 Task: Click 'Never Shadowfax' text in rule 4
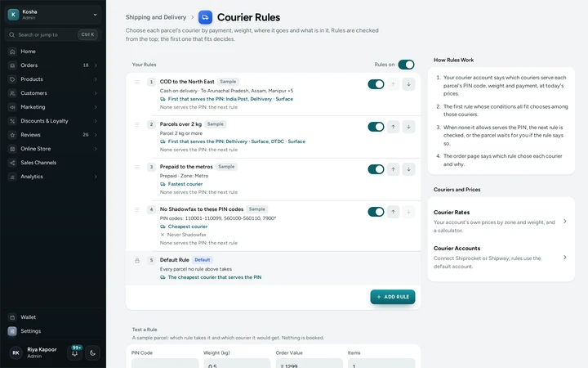[186, 235]
